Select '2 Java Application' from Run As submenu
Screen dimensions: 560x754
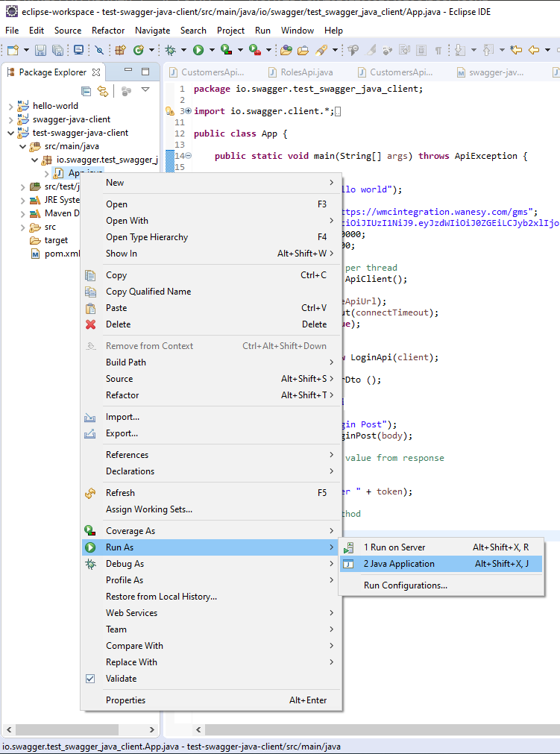[399, 564]
